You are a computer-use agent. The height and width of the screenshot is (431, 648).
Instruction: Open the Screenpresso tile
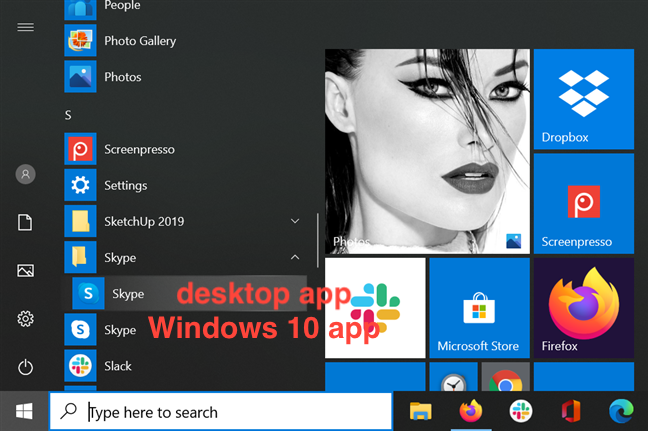click(584, 203)
